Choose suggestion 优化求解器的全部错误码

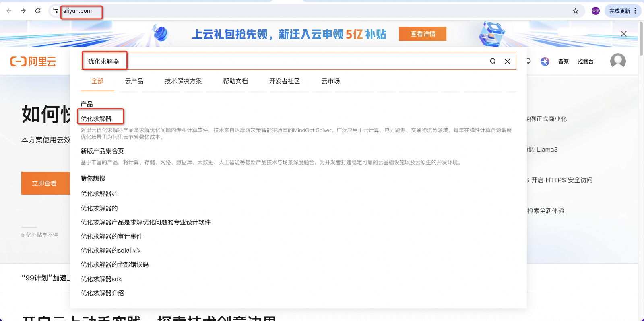tap(115, 265)
